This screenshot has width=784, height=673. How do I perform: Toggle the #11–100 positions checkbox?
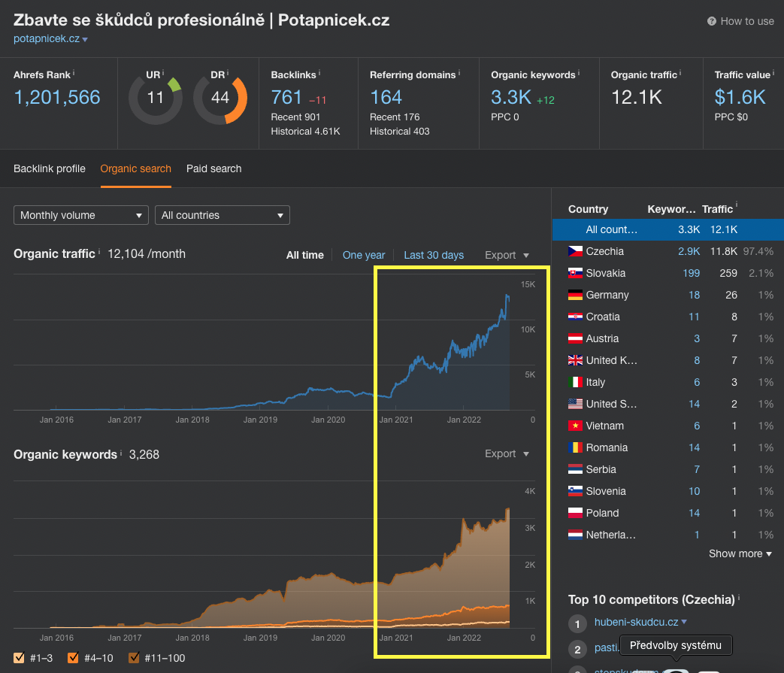pyautogui.click(x=134, y=657)
